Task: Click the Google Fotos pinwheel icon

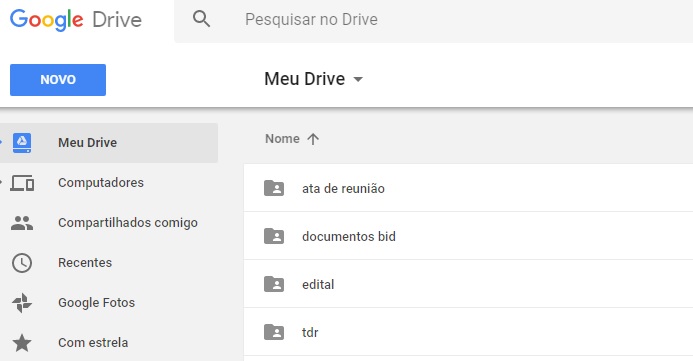Action: tap(22, 303)
